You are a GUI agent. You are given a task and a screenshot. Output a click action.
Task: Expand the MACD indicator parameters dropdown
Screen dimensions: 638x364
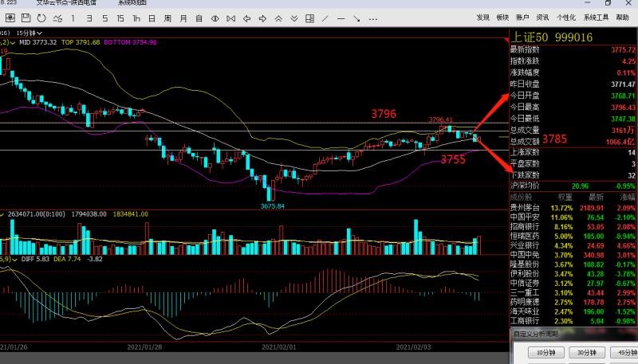14,259
